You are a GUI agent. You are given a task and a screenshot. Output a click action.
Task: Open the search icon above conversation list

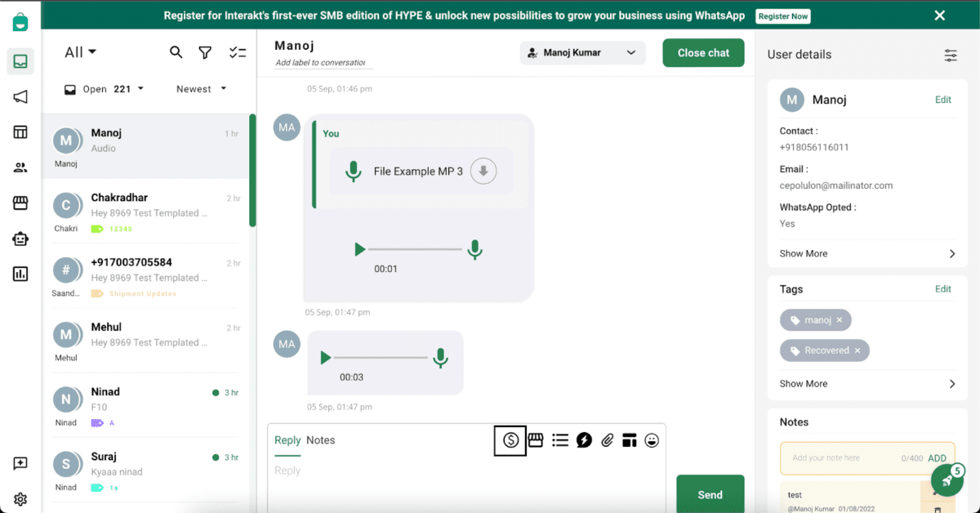pyautogui.click(x=176, y=51)
